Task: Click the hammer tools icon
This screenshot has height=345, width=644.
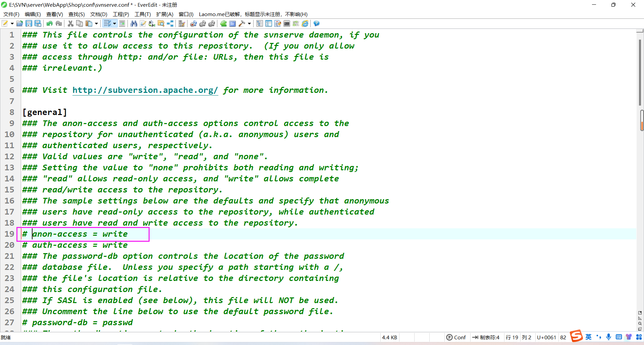Action: coord(241,23)
